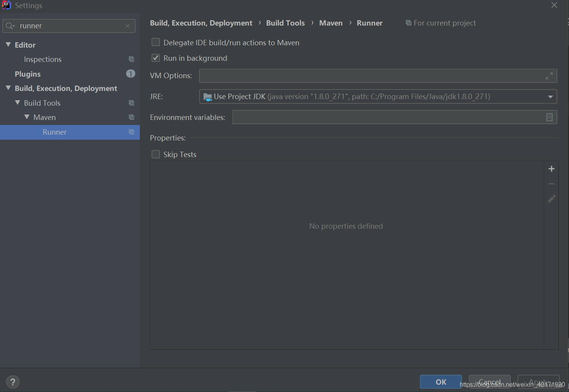The width and height of the screenshot is (569, 392).
Task: Collapse the Editor section
Action: [9, 45]
